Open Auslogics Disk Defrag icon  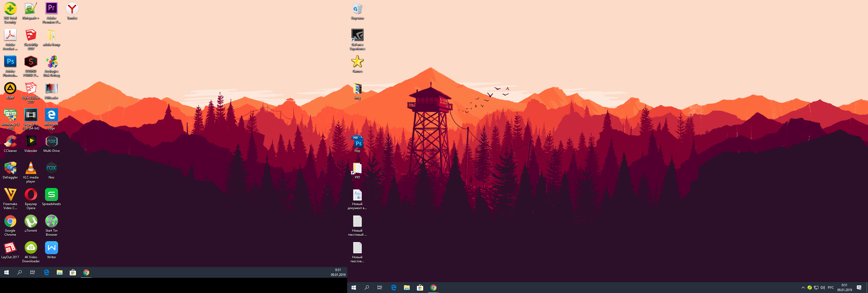51,66
